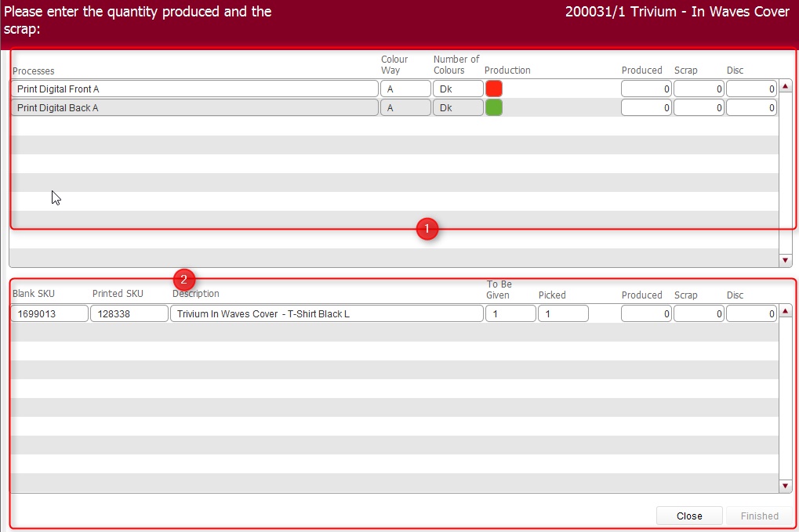Select the Print Digital Front A process
799x532 pixels.
click(194, 89)
